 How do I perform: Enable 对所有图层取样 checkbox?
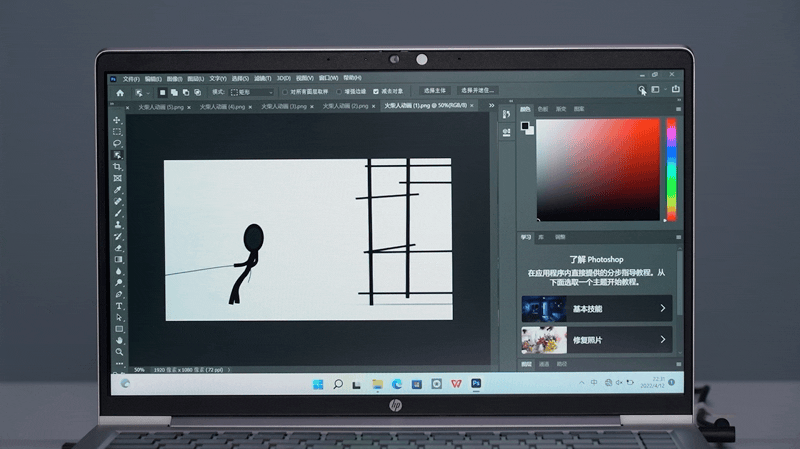285,92
